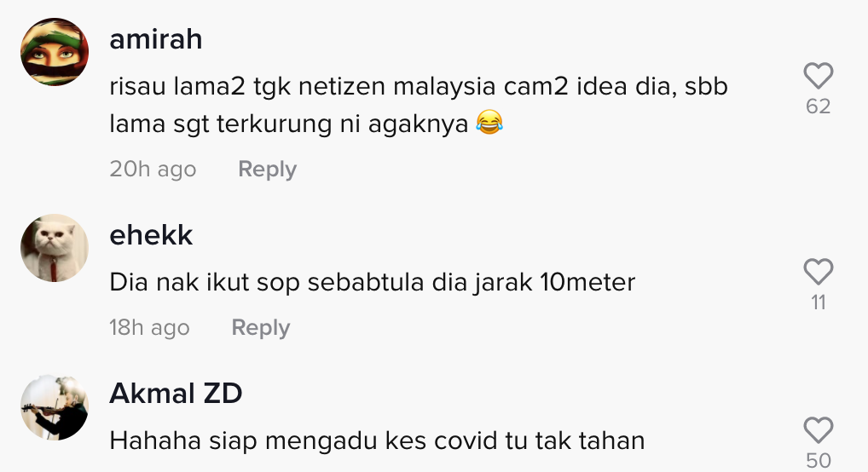Visit the ehekk username profile
Screen dimensions: 868x472
[151, 235]
